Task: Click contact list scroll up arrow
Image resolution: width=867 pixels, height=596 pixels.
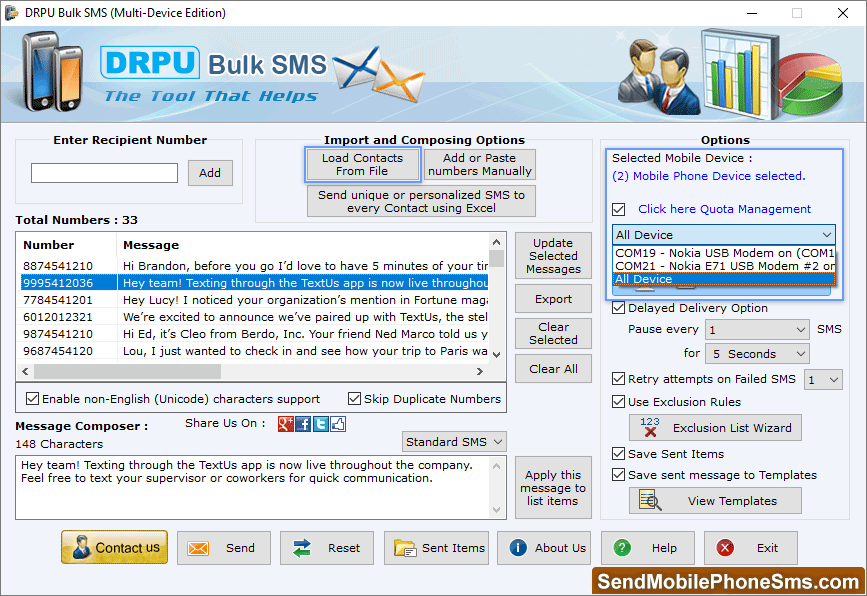Action: (497, 242)
